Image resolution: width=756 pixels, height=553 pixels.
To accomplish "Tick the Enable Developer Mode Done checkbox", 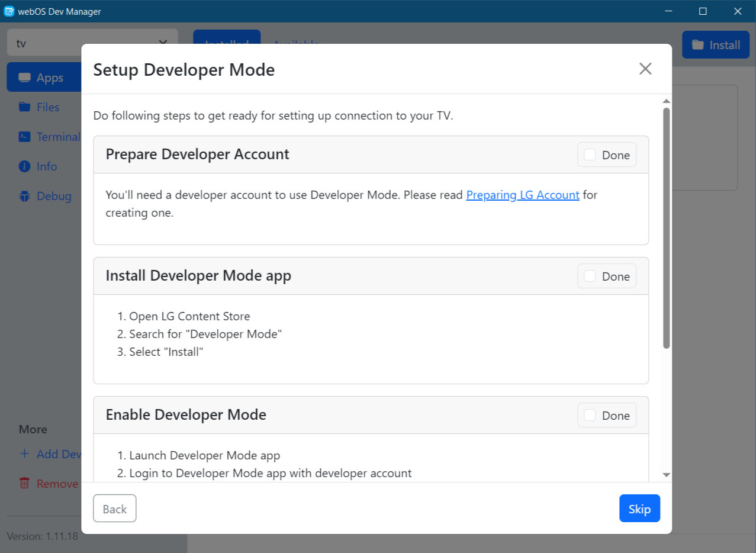I will (x=590, y=415).
